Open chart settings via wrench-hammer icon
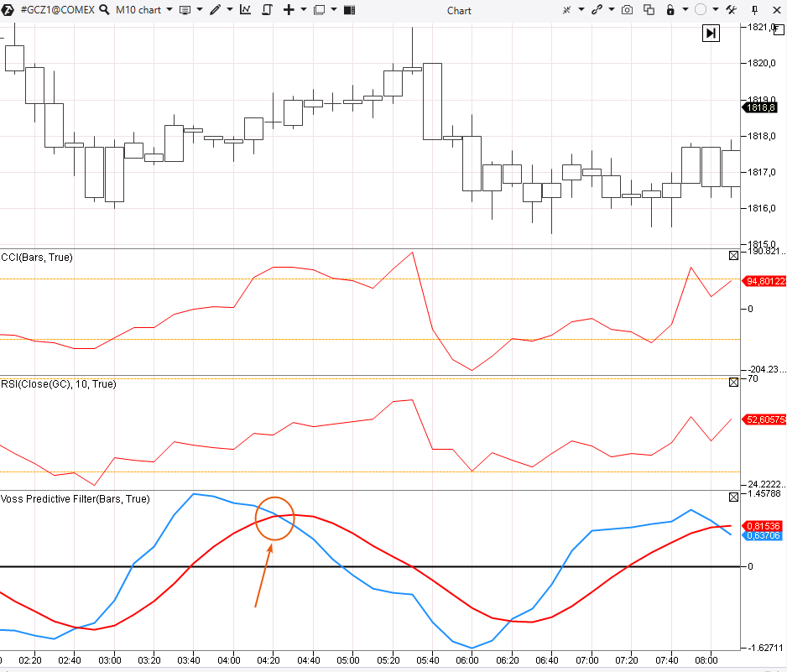Image resolution: width=787 pixels, height=672 pixels. (x=731, y=10)
